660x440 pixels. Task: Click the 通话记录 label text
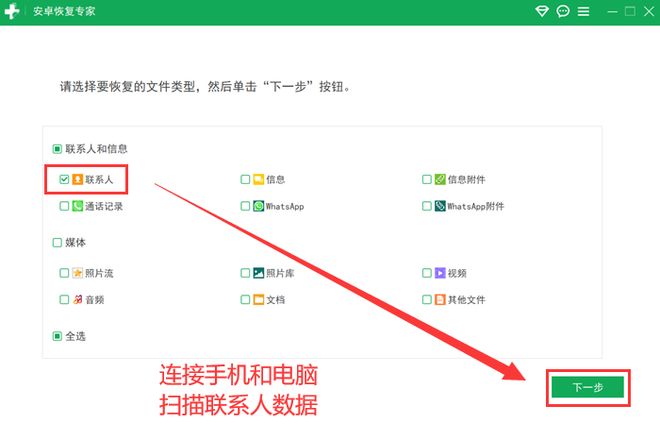point(104,206)
